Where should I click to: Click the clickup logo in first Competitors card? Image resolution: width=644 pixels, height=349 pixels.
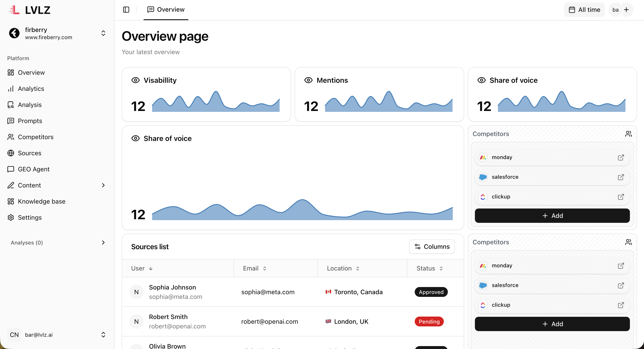(483, 197)
